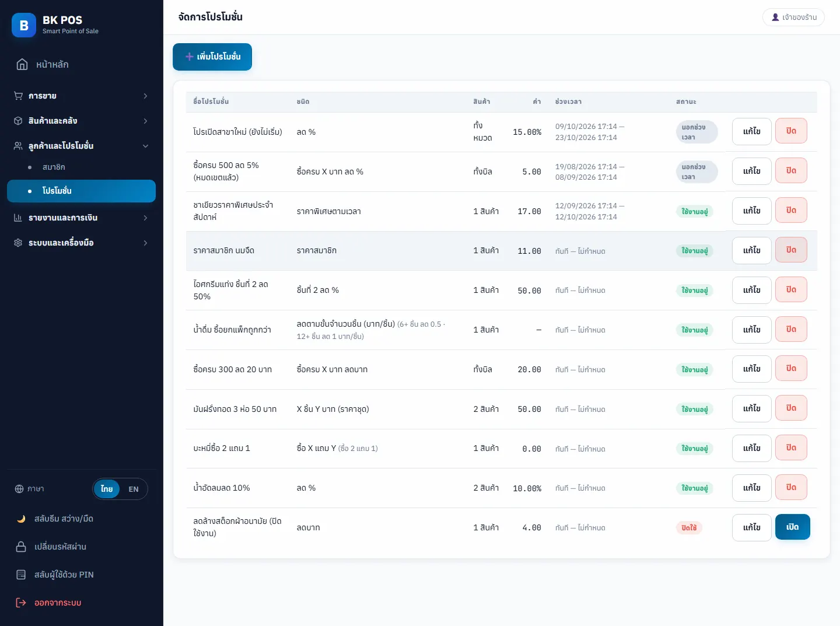The width and height of the screenshot is (840, 626).
Task: Click the globe language icon
Action: pyautogui.click(x=19, y=489)
